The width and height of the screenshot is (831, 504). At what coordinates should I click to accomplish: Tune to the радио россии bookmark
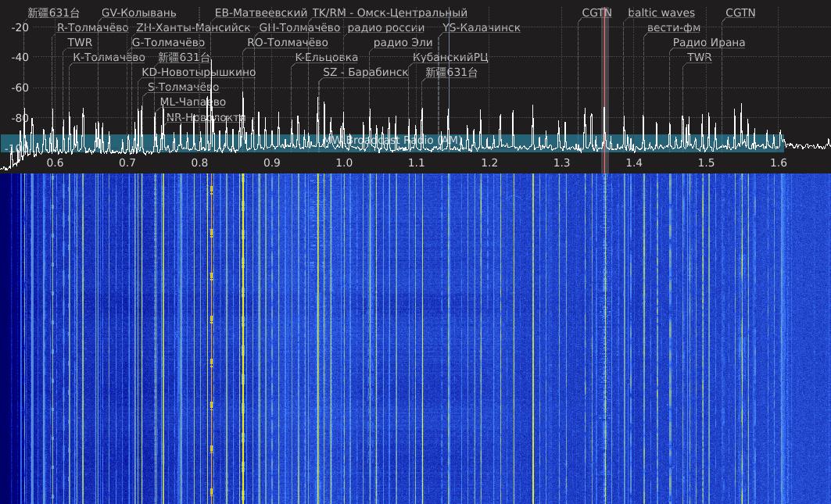coord(386,27)
